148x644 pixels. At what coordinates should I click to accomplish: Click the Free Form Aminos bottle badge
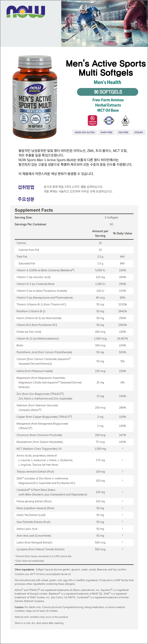point(23,119)
